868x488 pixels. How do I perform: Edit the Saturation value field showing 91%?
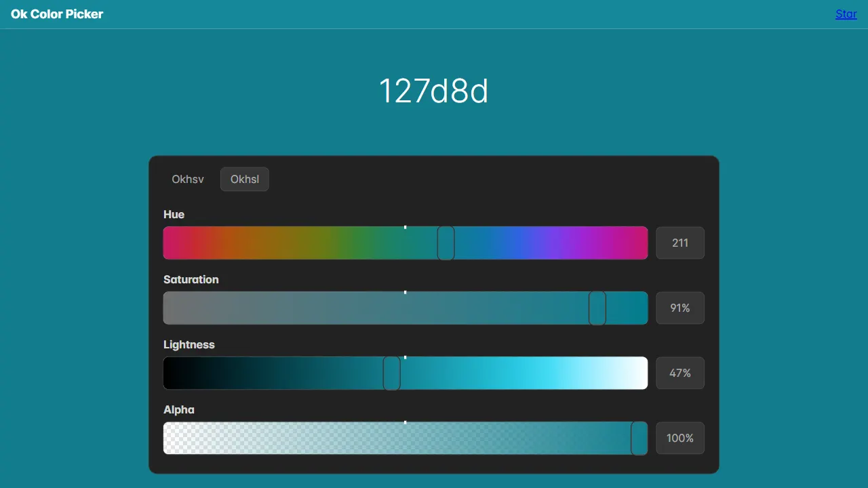(680, 308)
